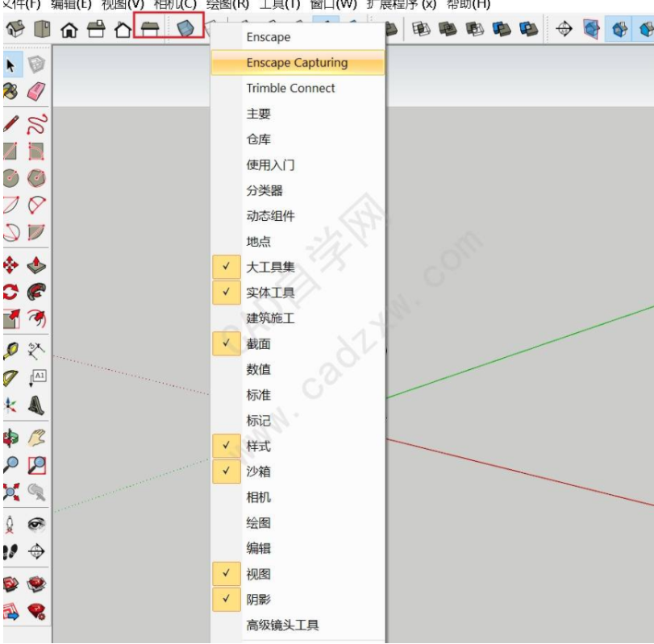Enable the 标准 toolbar
Screen dimensions: 654x644
298,395
